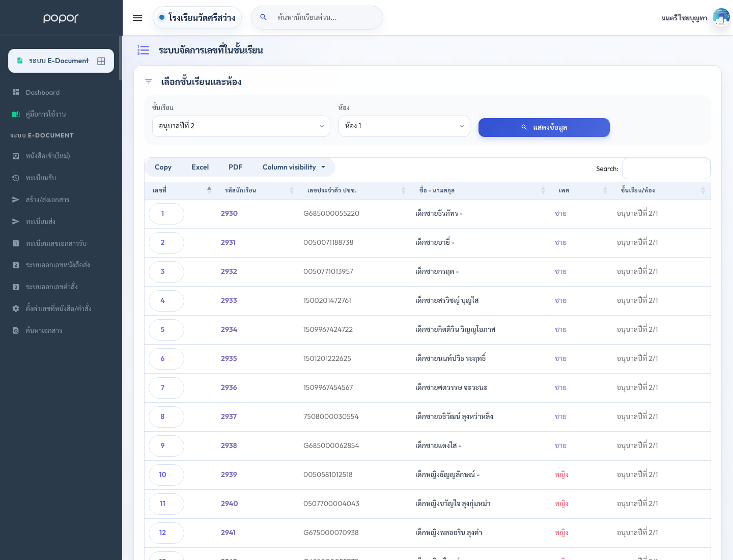Toggle the hamburger menu icon
The height and width of the screenshot is (560, 733).
click(137, 18)
